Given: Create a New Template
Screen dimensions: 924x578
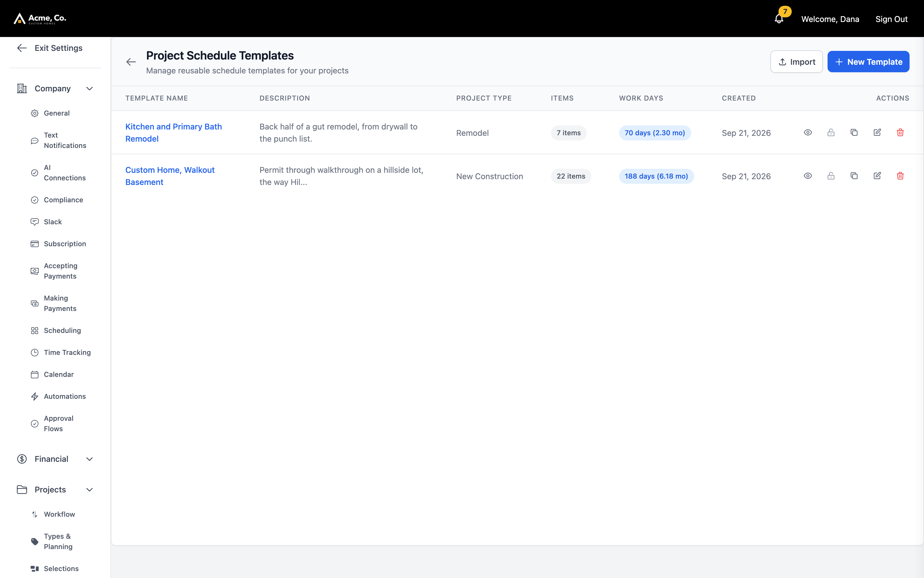Looking at the screenshot, I should [868, 62].
